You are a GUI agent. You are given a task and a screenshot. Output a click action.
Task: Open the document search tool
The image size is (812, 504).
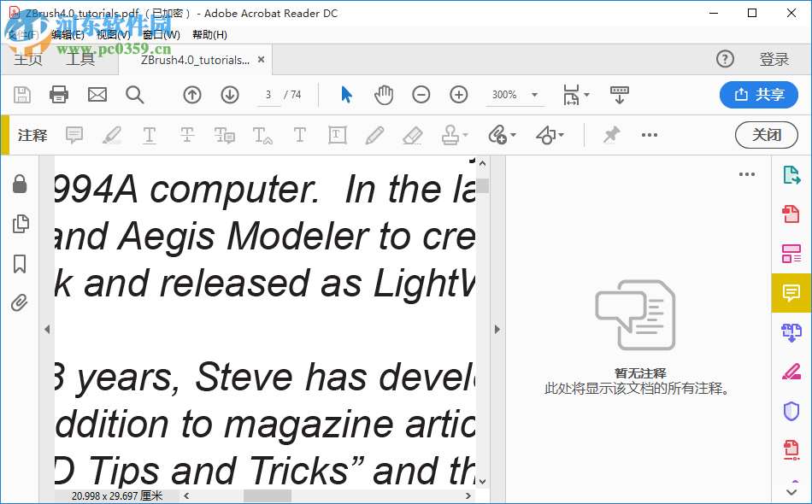tap(136, 95)
